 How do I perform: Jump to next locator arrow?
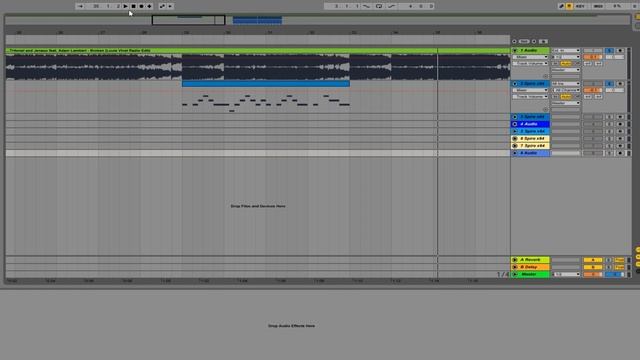coord(534,41)
